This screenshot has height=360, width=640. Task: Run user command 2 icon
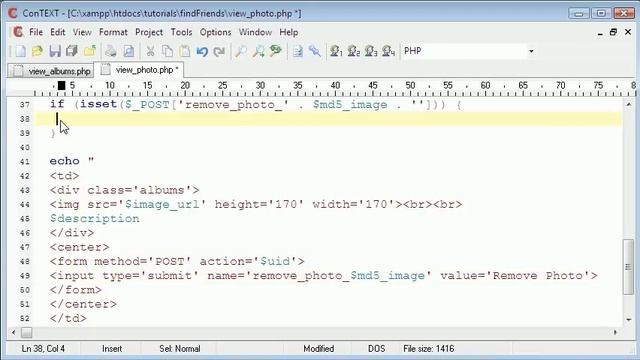[x=353, y=51]
